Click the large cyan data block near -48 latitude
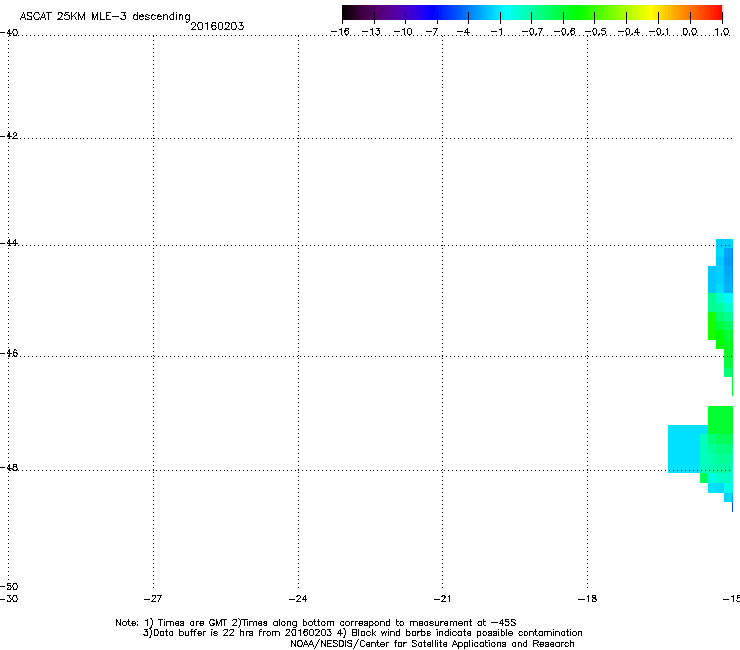The width and height of the screenshot is (740, 650). tap(684, 448)
